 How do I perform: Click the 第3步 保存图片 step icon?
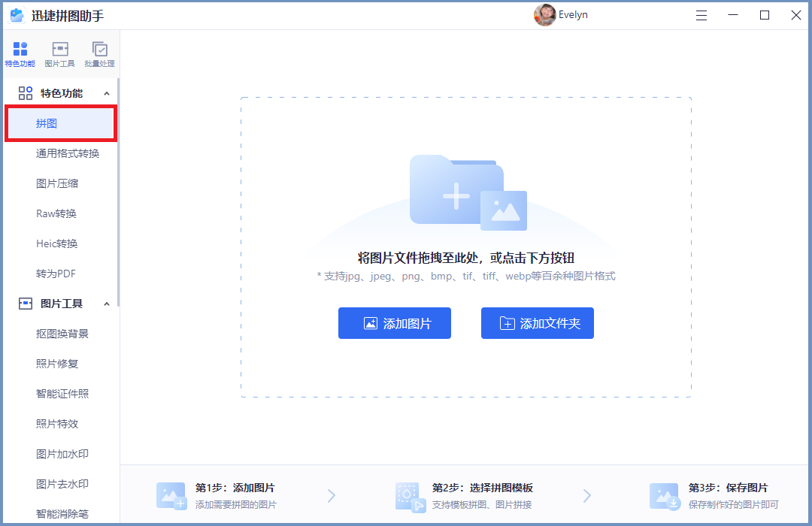pyautogui.click(x=664, y=496)
